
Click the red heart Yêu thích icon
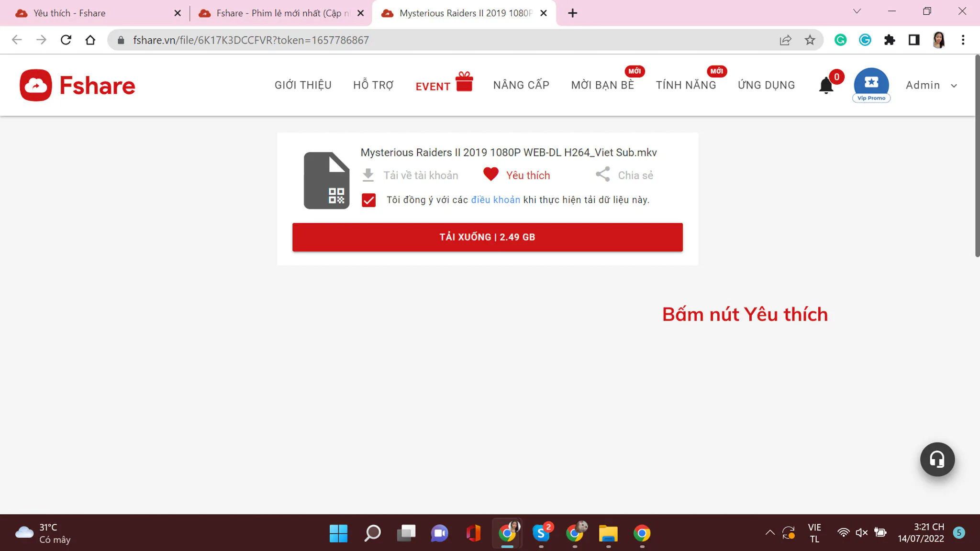[490, 174]
